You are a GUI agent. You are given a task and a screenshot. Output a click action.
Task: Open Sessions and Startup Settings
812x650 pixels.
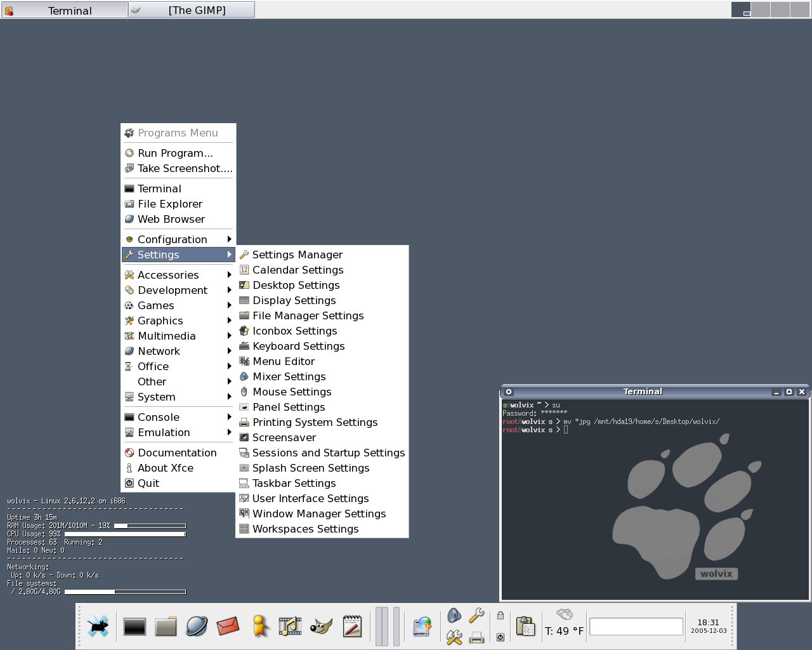point(322,453)
